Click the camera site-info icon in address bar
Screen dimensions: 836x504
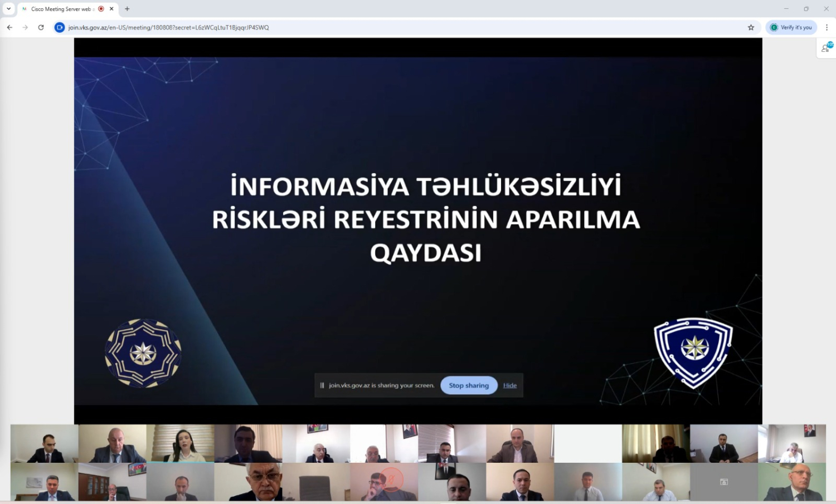[60, 27]
